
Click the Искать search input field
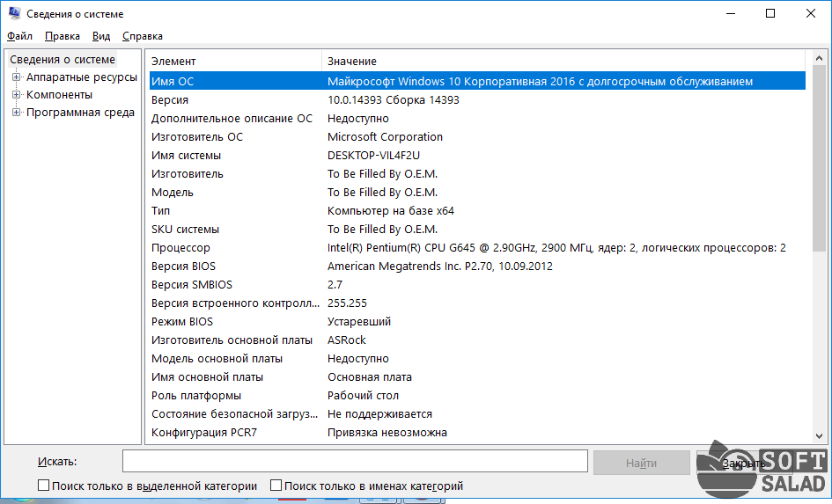coord(354,462)
